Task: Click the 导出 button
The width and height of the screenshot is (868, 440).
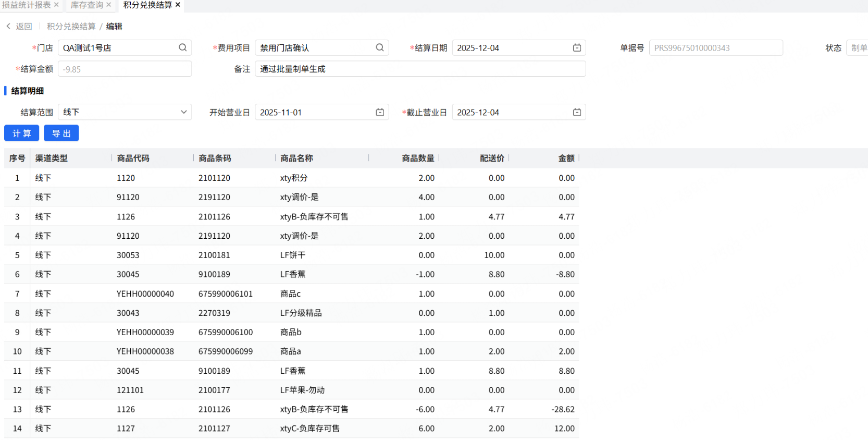Action: [61, 133]
